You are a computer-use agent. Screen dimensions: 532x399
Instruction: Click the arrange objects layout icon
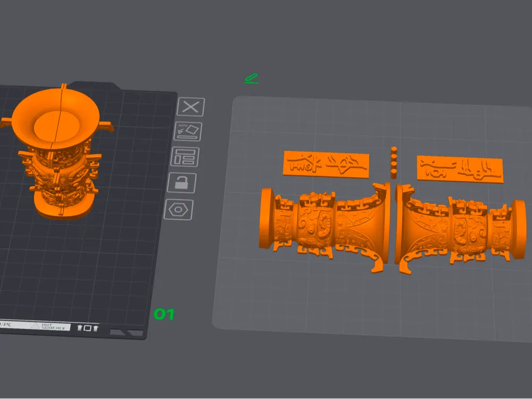click(185, 157)
